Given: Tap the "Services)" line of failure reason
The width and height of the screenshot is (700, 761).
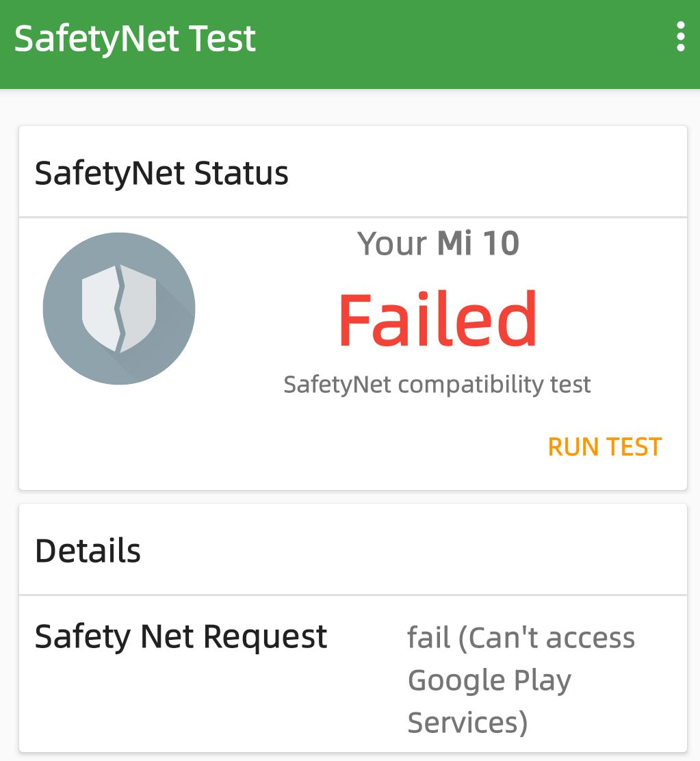Looking at the screenshot, I should [467, 723].
